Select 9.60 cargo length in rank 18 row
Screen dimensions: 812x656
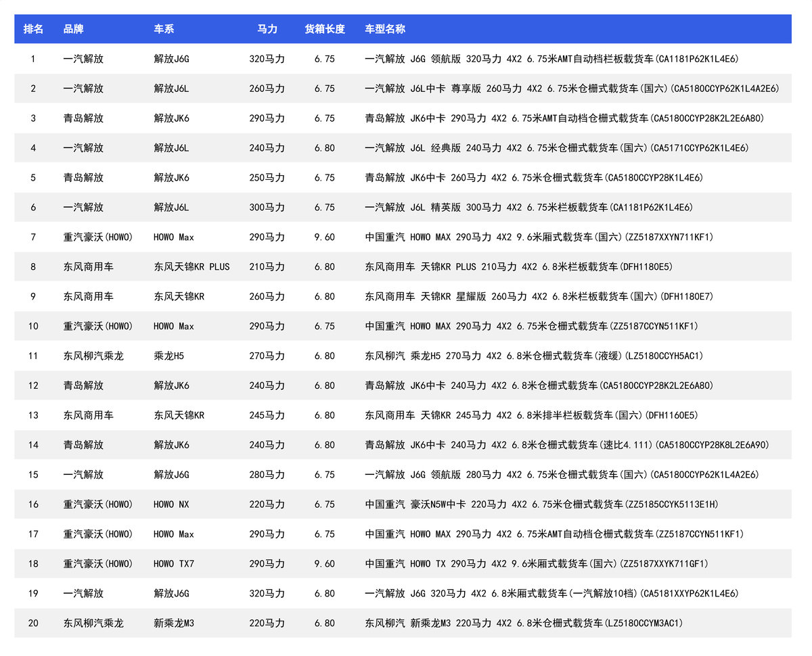point(325,565)
